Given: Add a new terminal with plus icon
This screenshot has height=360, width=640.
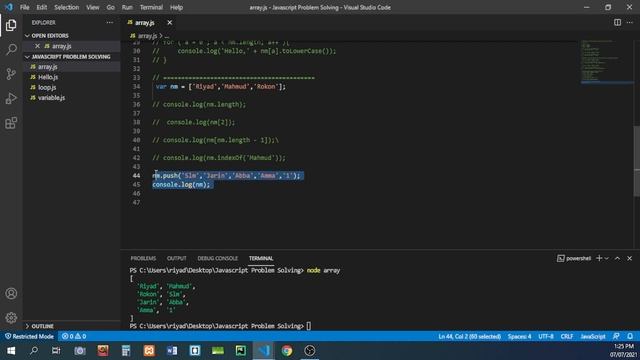Looking at the screenshot, I should point(599,258).
